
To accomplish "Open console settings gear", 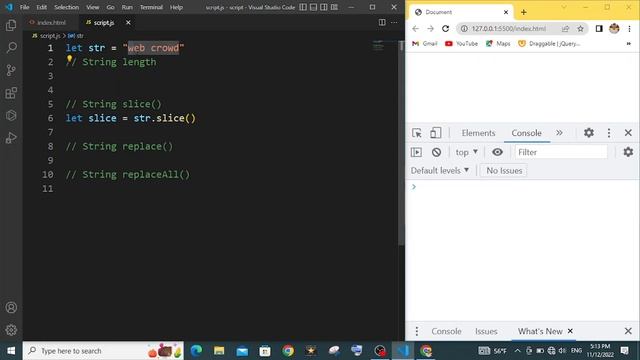I will coord(628,152).
